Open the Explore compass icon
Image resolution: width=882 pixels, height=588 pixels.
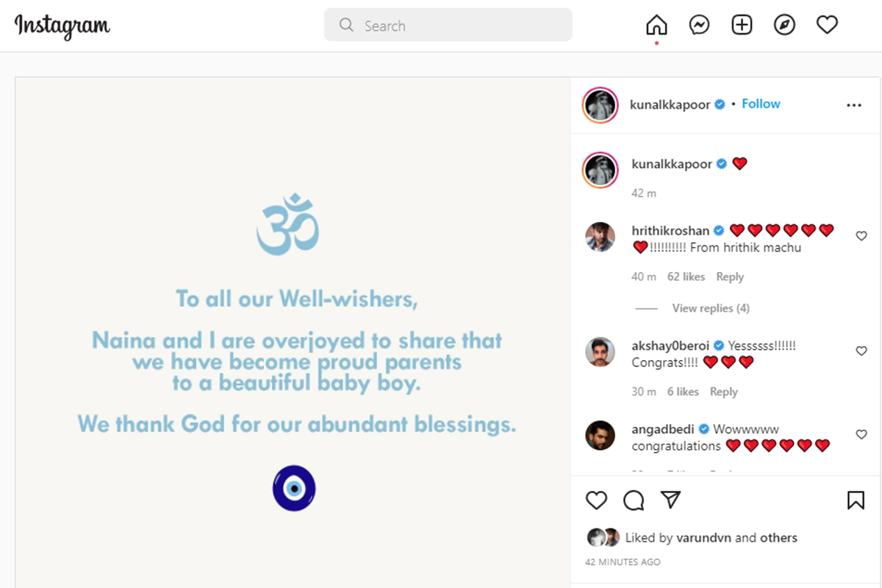[784, 25]
